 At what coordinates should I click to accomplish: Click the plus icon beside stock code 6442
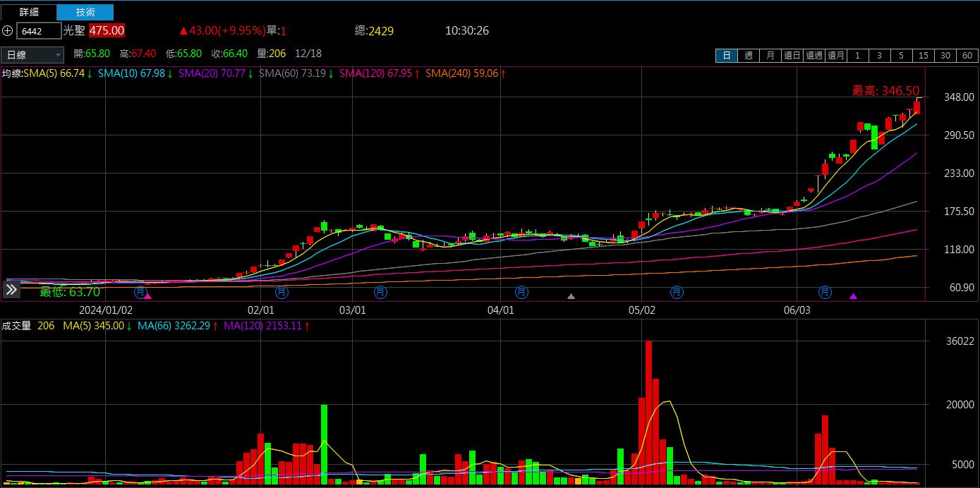tap(8, 31)
